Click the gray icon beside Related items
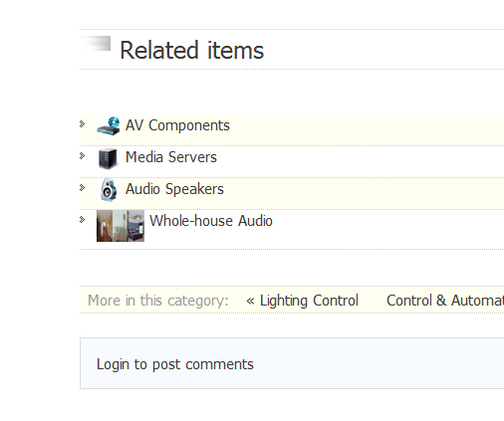Screen dimensions: 504x421 pos(96,43)
